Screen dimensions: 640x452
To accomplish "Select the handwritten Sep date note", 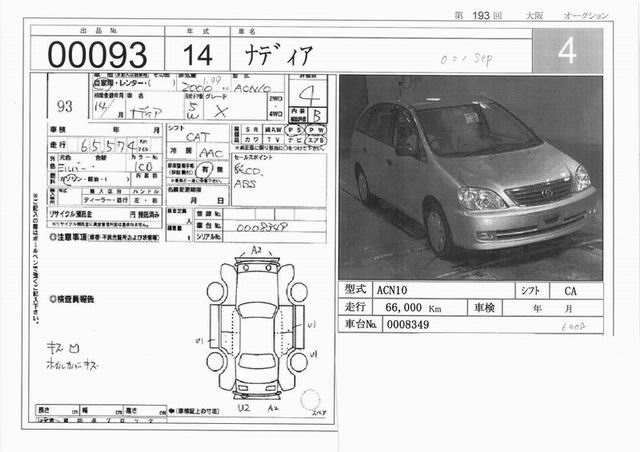I will click(483, 59).
